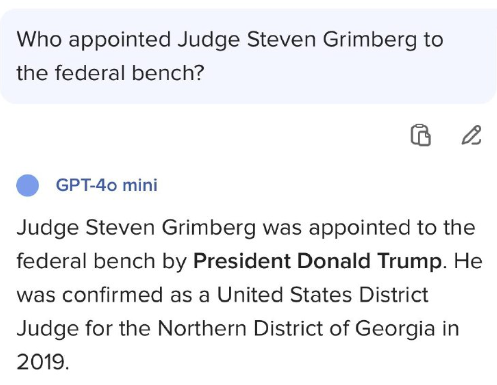Click 'United States District' in the answer
Image resolution: width=497 pixels, height=385 pixels.
click(x=323, y=295)
